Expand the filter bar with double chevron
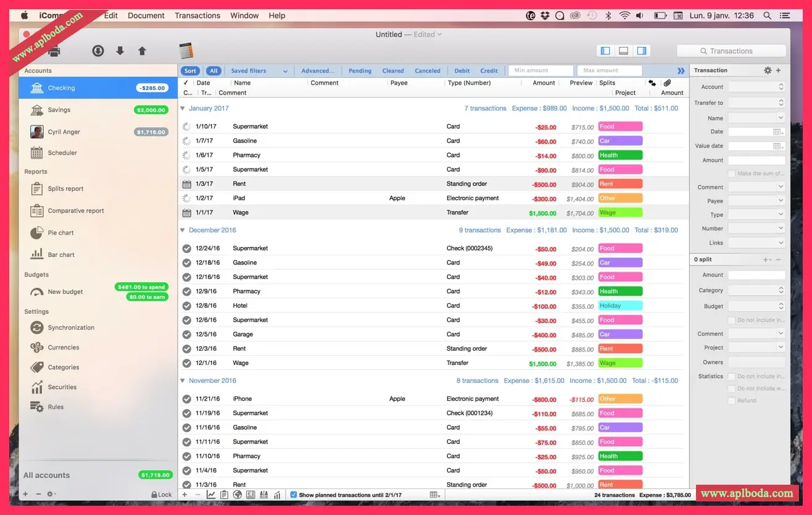This screenshot has width=812, height=515. click(681, 71)
